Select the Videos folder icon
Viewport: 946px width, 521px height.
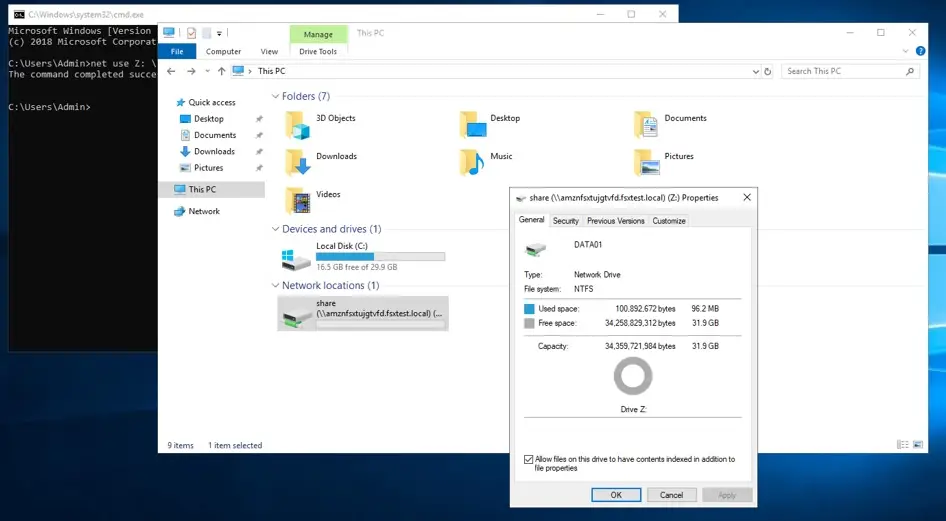click(297, 201)
